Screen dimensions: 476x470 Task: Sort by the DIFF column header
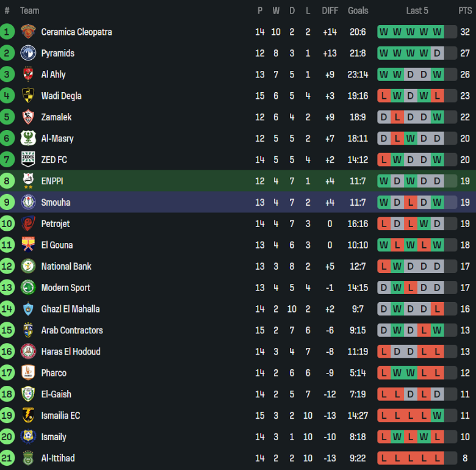[330, 10]
